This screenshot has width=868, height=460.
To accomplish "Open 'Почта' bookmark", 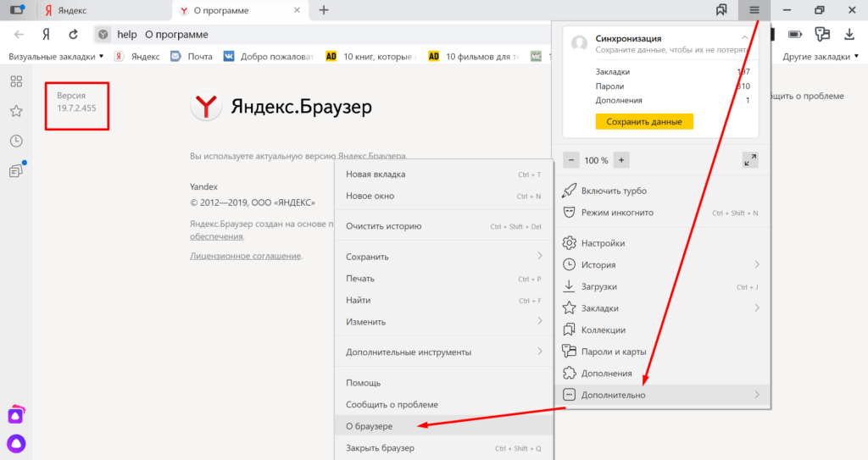I will pyautogui.click(x=192, y=57).
